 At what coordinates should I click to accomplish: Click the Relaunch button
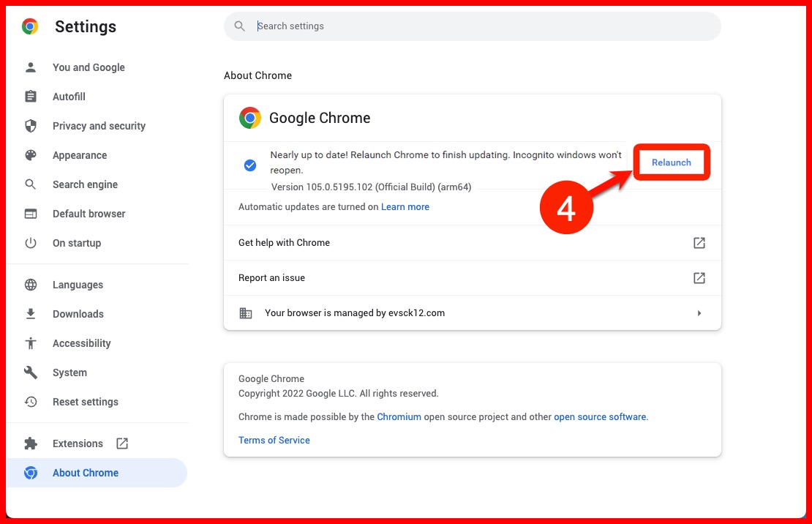pyautogui.click(x=671, y=162)
